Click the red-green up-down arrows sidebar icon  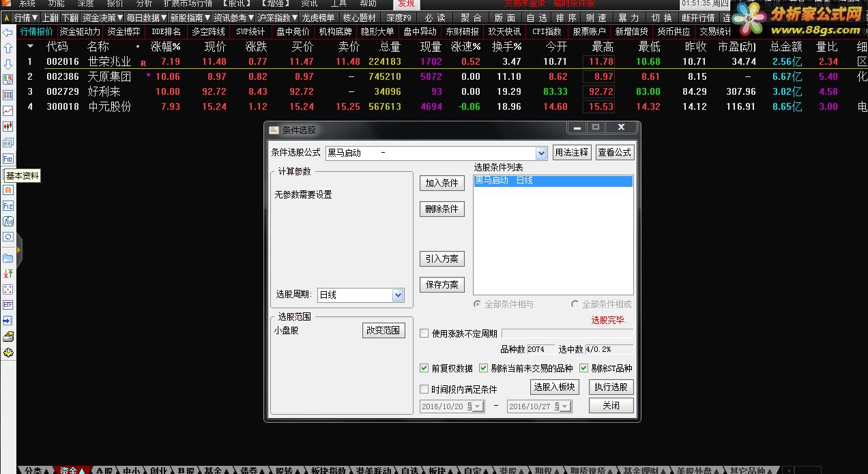point(8,273)
